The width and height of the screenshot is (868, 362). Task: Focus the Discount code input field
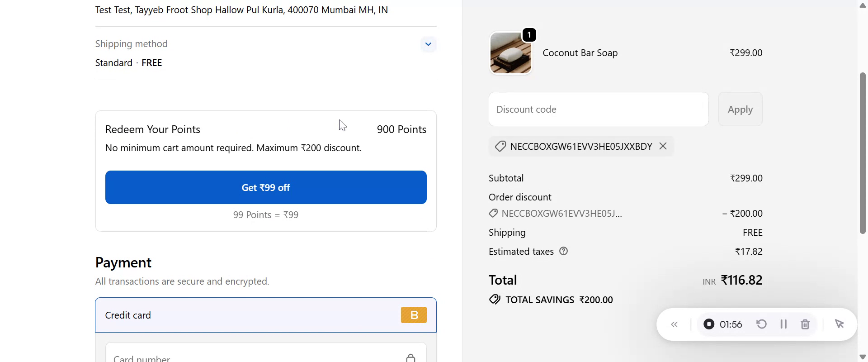(x=599, y=110)
